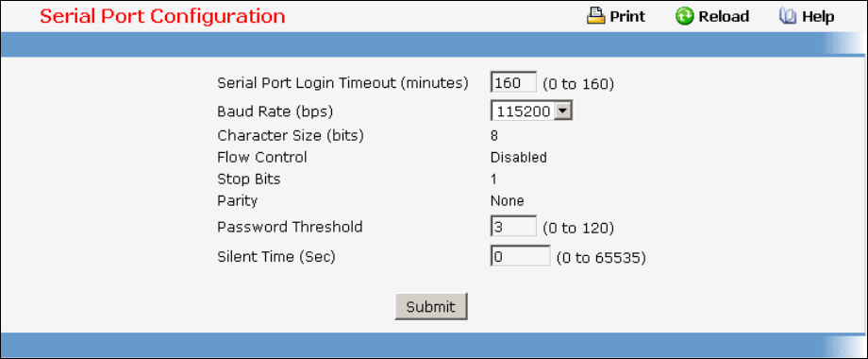This screenshot has width=868, height=359.
Task: Open the 115200 baud rate combo box
Action: click(x=531, y=111)
